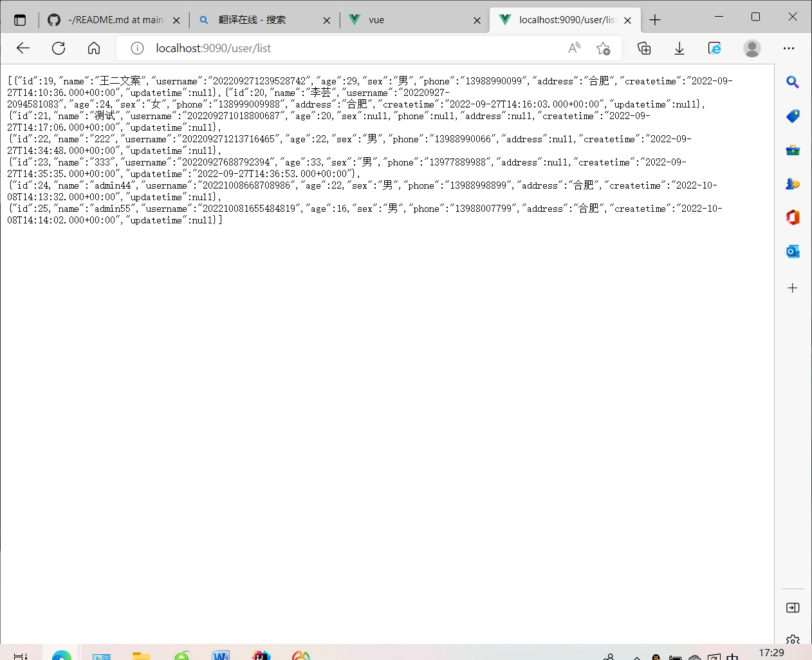Viewport: 812px width, 660px height.
Task: View site information icon
Action: tap(137, 48)
